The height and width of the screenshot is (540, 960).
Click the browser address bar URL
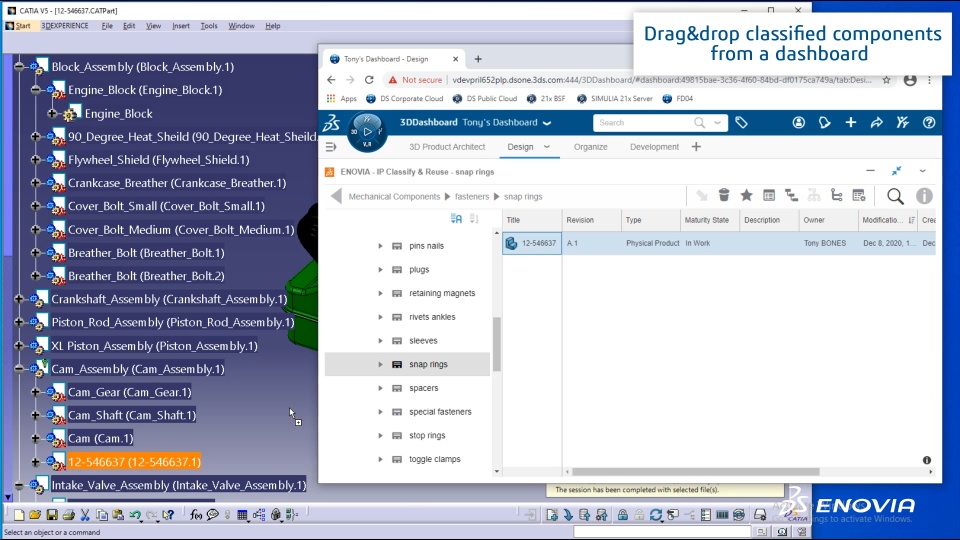pos(662,80)
